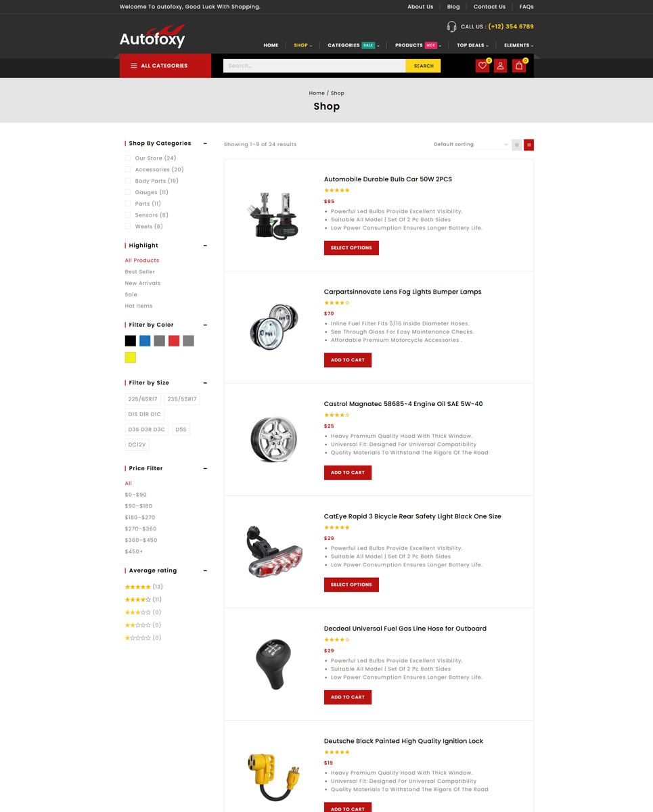Open the shopping cart bag icon
Viewport: 653px width, 812px height.
pyautogui.click(x=519, y=66)
